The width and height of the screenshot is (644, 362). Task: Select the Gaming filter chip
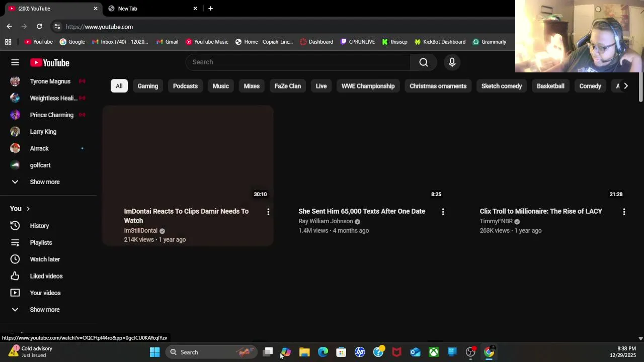[148, 86]
